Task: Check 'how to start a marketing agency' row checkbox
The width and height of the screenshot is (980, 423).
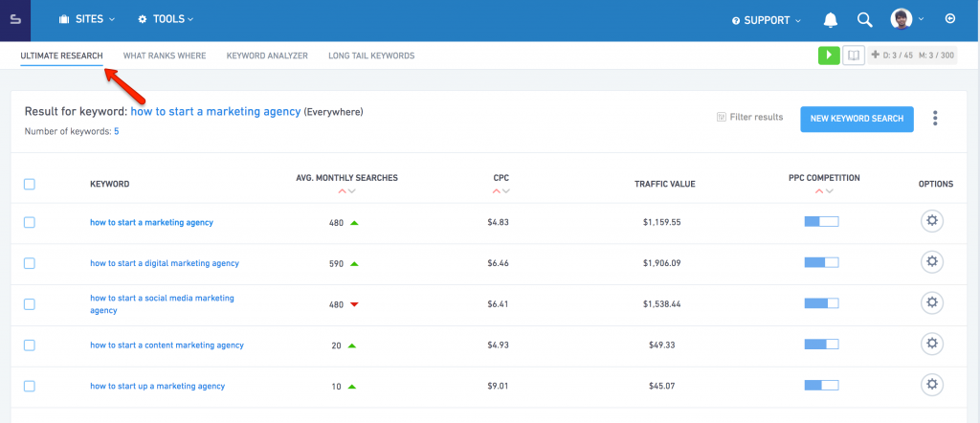Action: (30, 222)
